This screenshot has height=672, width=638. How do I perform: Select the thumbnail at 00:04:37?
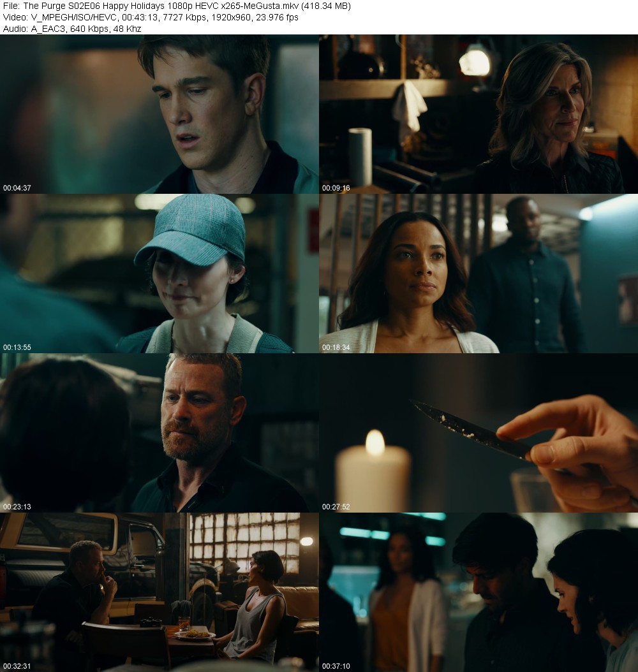pos(159,114)
